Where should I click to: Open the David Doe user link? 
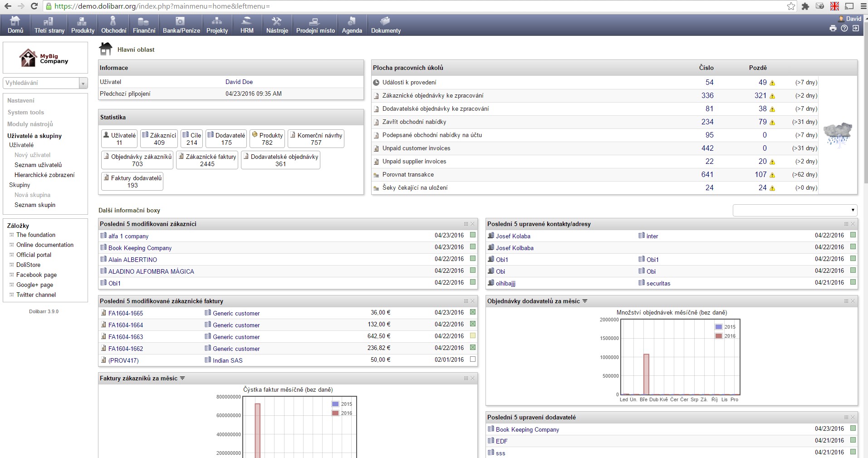pyautogui.click(x=239, y=82)
